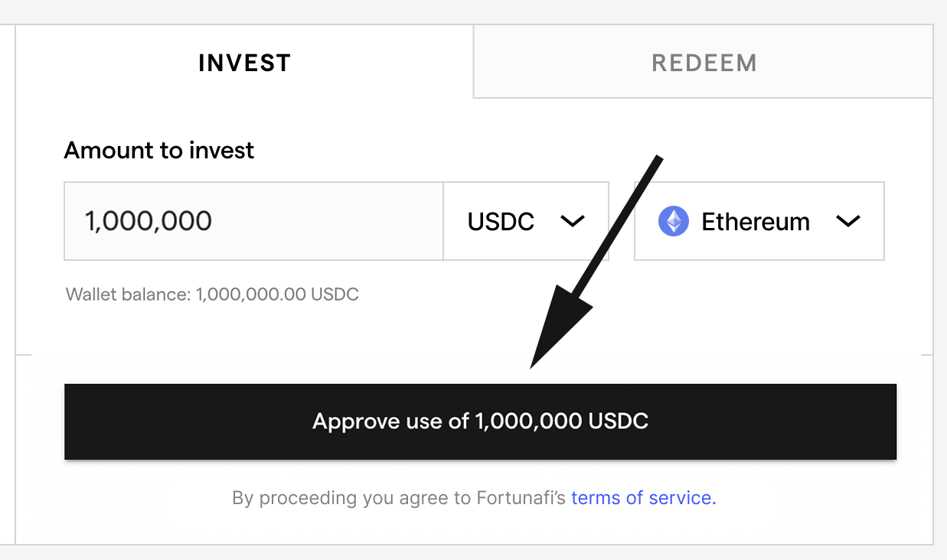Open the Ethereum network dropdown
The height and width of the screenshot is (560, 947).
[x=759, y=221]
